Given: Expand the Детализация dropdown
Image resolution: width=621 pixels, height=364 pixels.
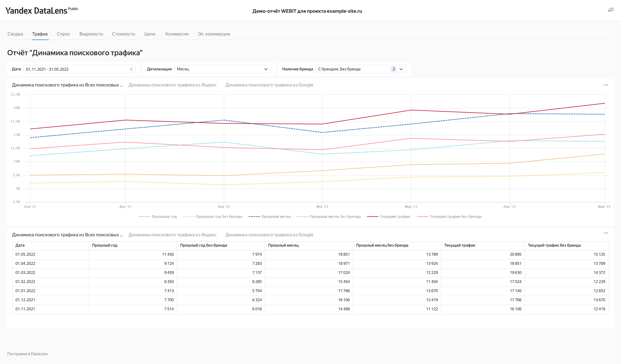Looking at the screenshot, I should [x=222, y=69].
